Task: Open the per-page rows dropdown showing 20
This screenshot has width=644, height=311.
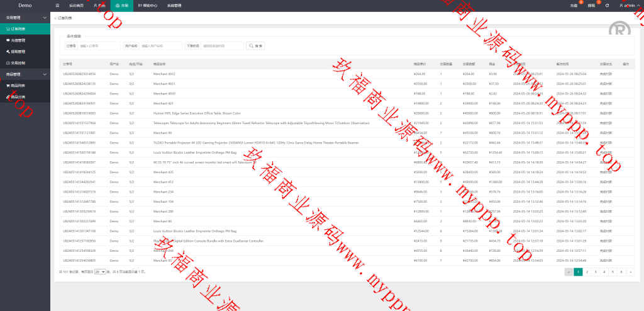Action: [98, 272]
